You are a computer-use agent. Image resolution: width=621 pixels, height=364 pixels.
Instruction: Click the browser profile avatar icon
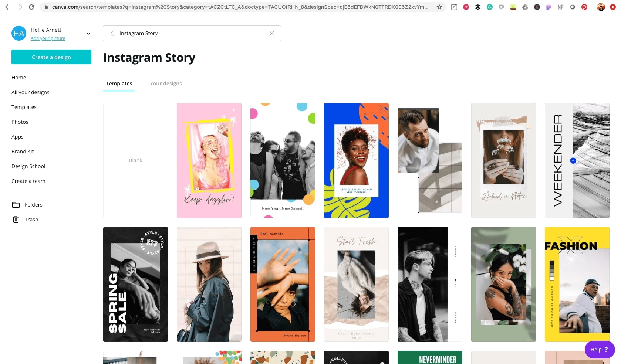pos(601,7)
